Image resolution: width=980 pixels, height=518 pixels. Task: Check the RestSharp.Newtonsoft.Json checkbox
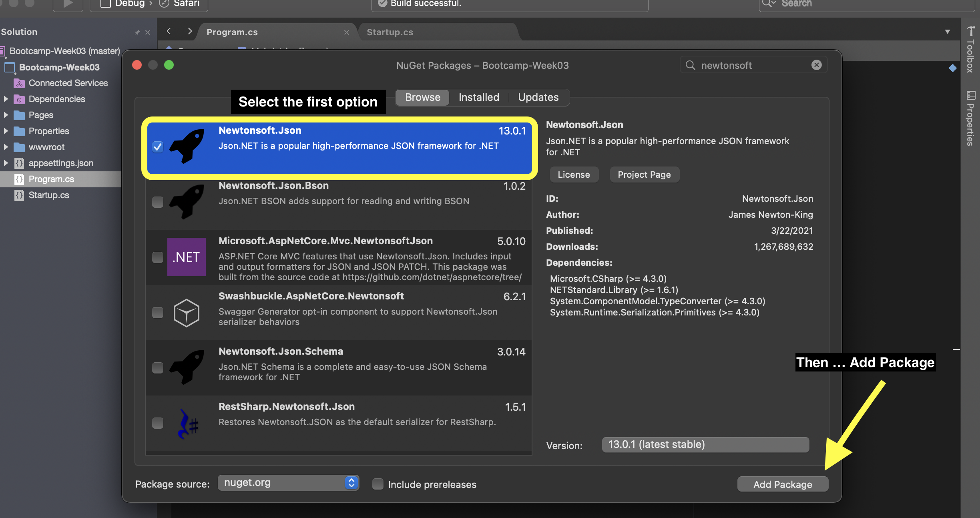(x=158, y=423)
